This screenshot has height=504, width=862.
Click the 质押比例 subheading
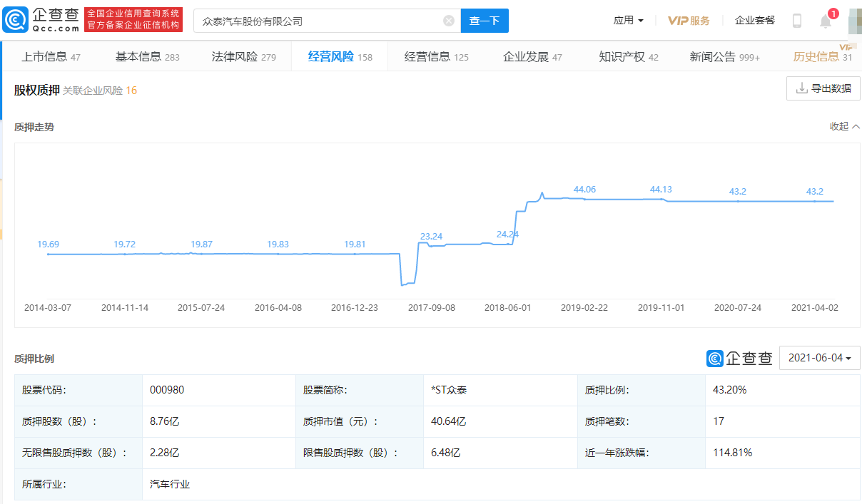click(34, 359)
